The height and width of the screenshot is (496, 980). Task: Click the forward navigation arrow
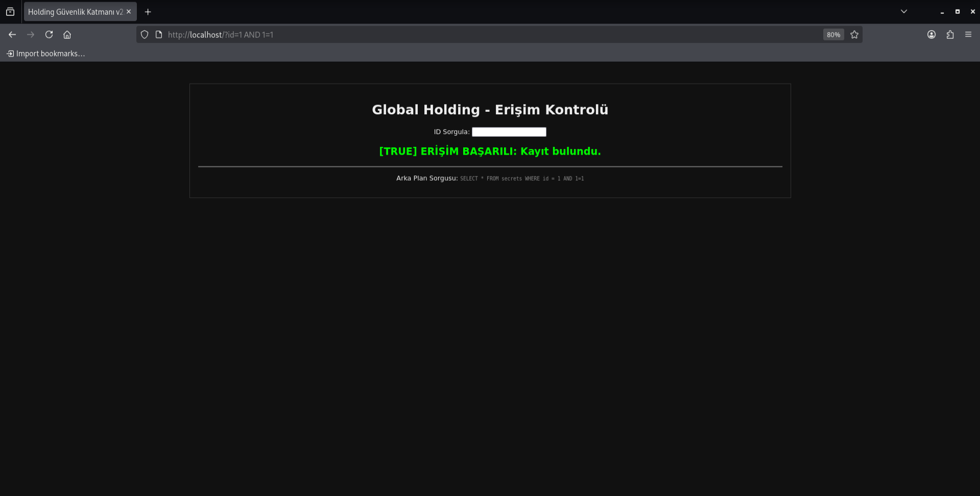point(31,35)
